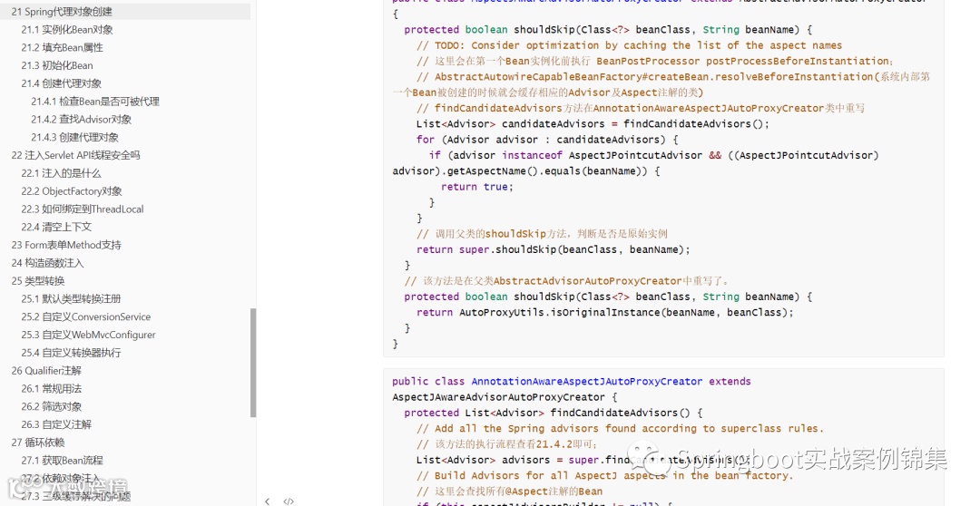Viewport: 980px width, 506px height.
Task: Jump to 26.2 筛选对象
Action: coord(51,406)
